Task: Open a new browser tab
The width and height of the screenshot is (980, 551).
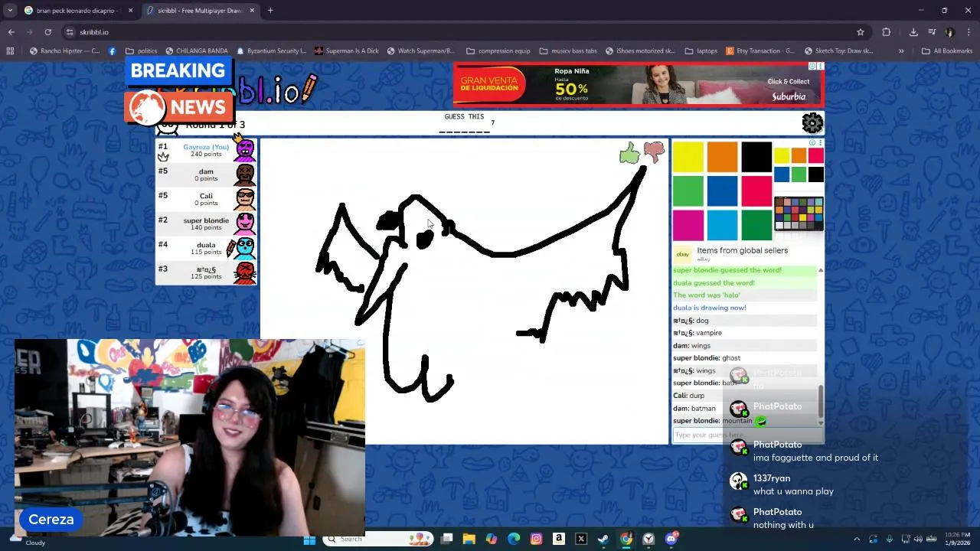Action: (270, 11)
